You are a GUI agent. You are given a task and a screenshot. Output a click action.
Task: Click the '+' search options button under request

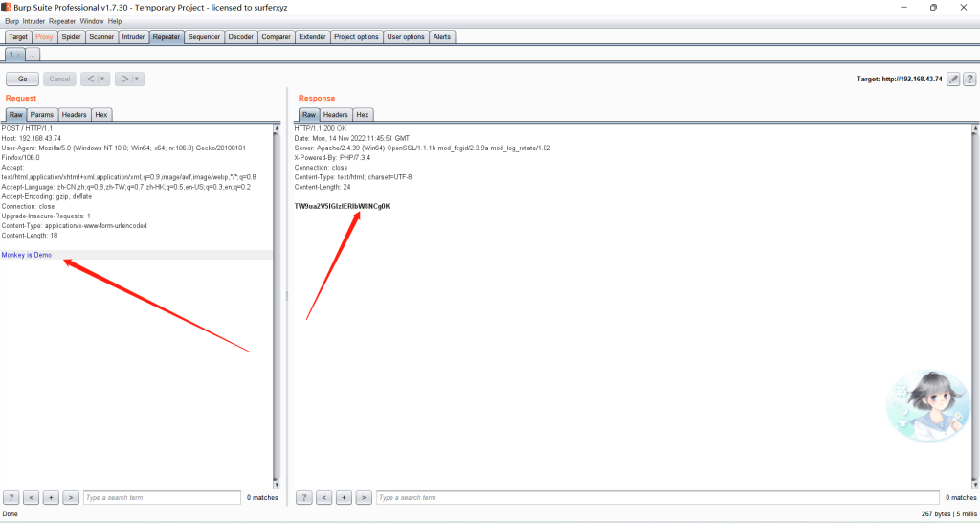(x=51, y=497)
